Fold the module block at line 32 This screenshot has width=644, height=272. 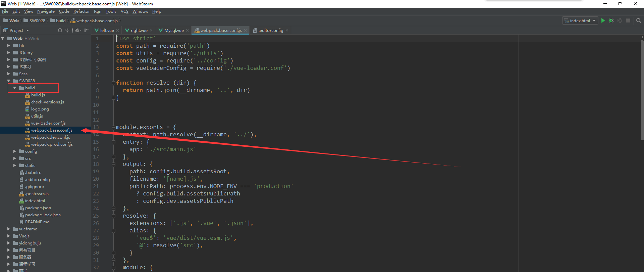113,268
